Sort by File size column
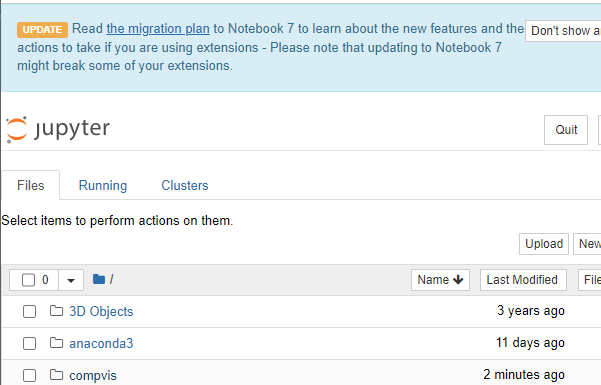The height and width of the screenshot is (385, 601). point(590,280)
